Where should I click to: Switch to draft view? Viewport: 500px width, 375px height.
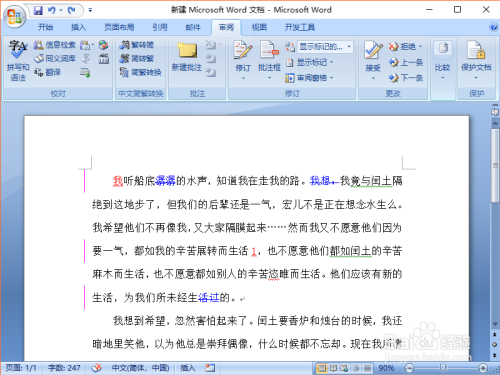coord(367,368)
